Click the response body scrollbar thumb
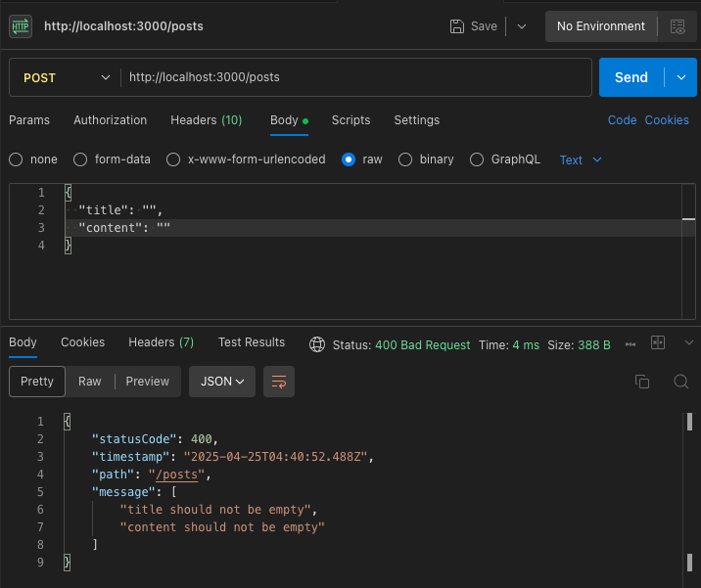 pos(689,422)
